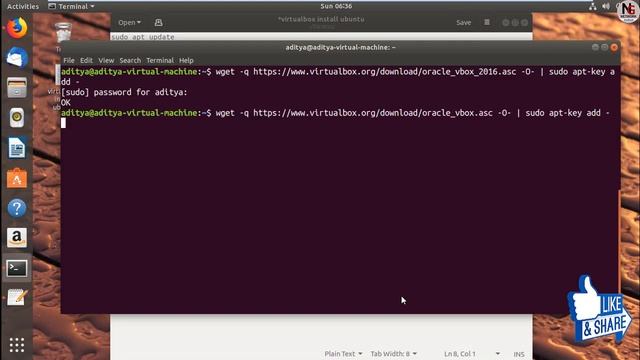Image resolution: width=640 pixels, height=360 pixels.
Task: Select the Terminal icon in dock
Action: 17,268
